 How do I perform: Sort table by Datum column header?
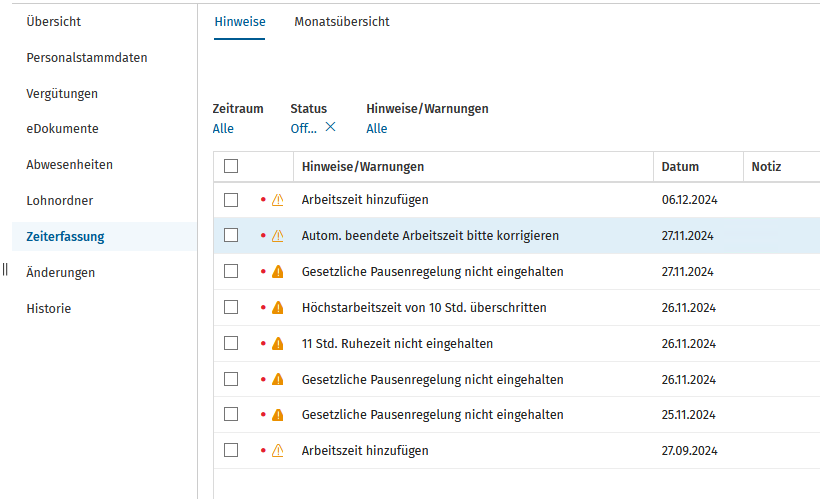680,167
